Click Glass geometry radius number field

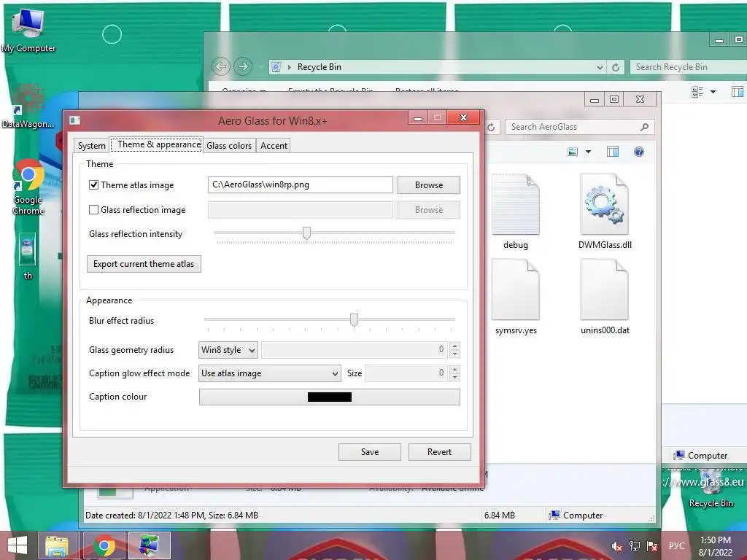click(x=355, y=350)
